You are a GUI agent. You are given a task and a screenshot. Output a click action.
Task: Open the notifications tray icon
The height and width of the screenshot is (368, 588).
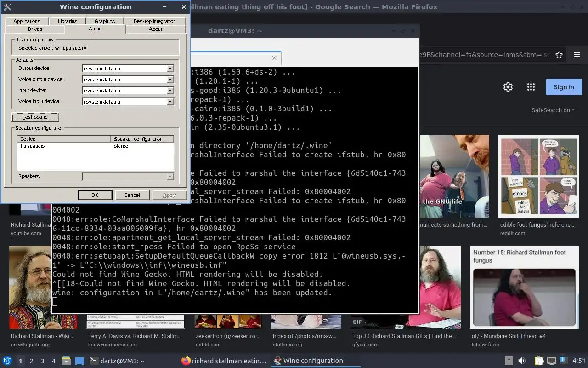[x=564, y=361]
